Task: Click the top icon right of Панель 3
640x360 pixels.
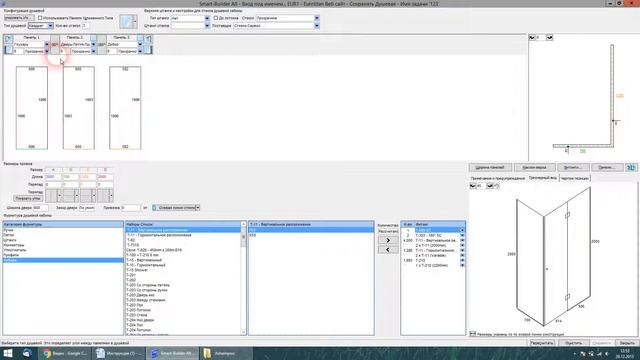Action: 148,38
